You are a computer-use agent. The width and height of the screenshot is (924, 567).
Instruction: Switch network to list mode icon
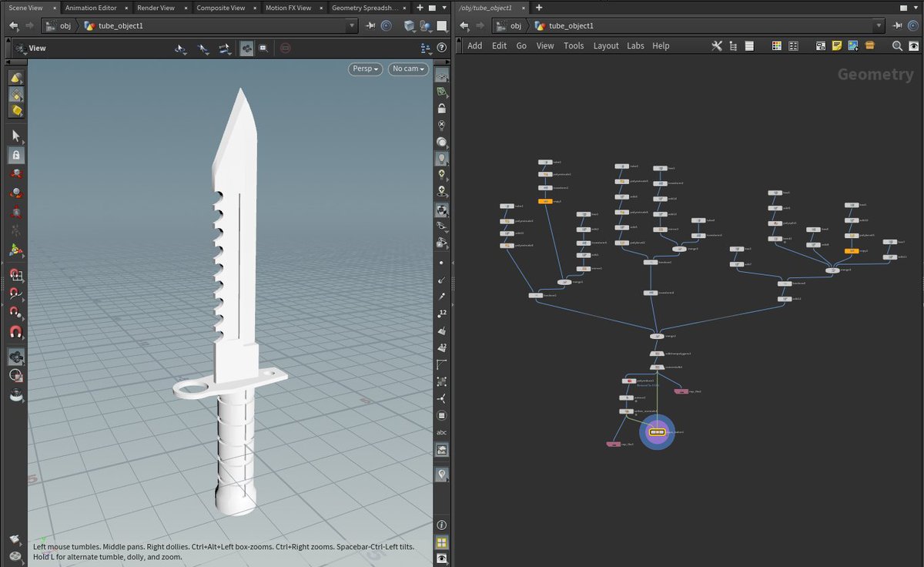point(749,46)
